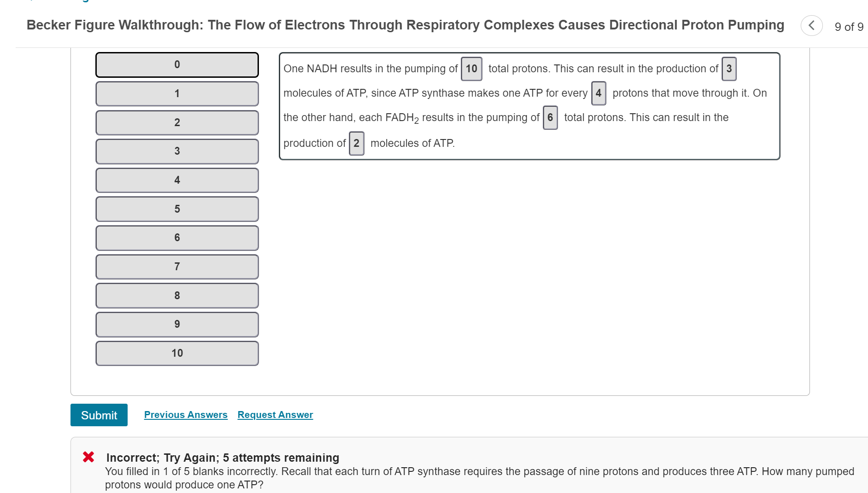Click the blank filled with 10 after NADH pumping
This screenshot has height=493, width=868.
[471, 69]
